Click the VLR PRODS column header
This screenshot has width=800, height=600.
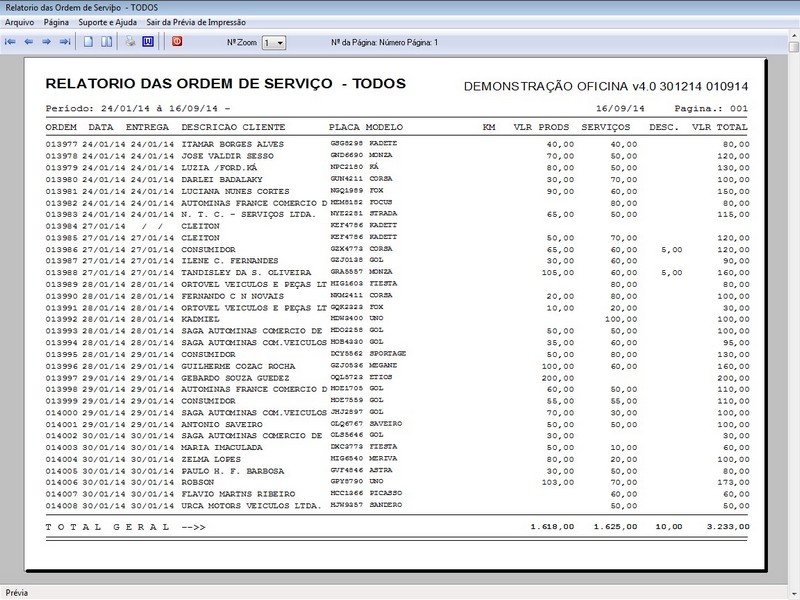coord(541,127)
